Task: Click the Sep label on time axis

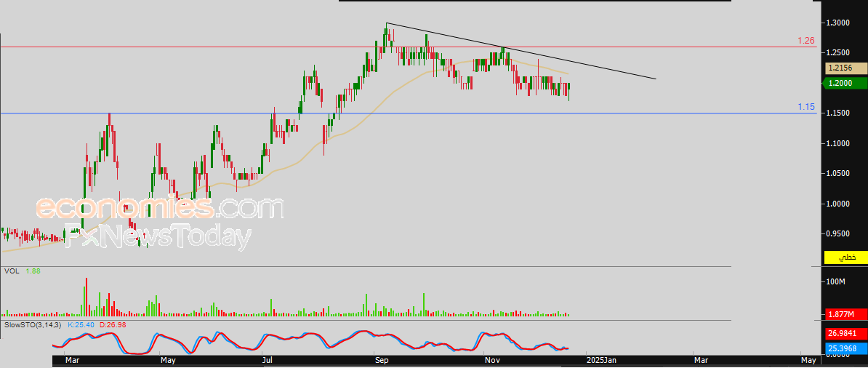Action: point(382,361)
